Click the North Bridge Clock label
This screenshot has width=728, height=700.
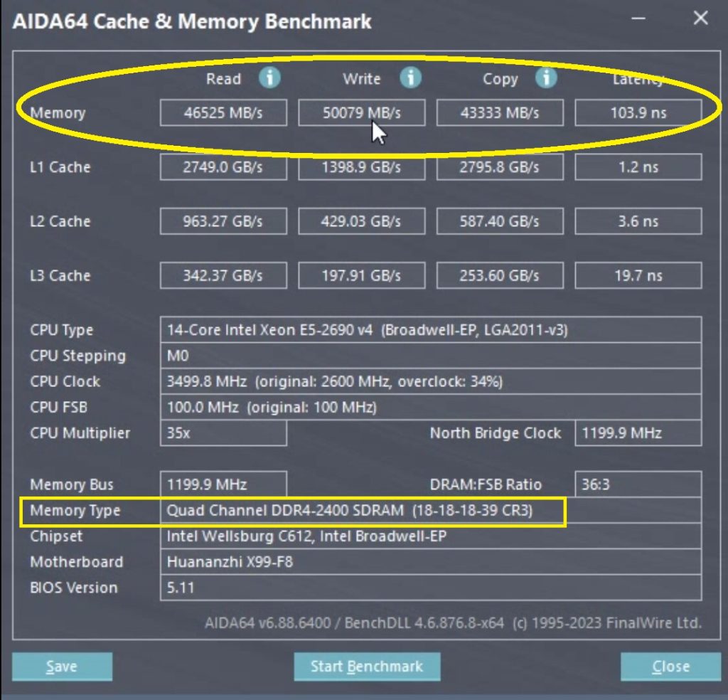coord(496,433)
